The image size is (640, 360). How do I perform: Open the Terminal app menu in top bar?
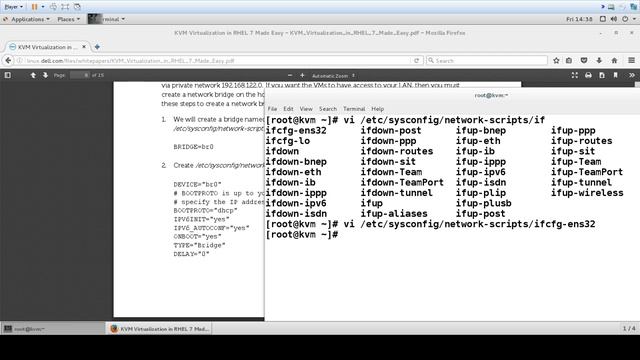click(x=107, y=19)
